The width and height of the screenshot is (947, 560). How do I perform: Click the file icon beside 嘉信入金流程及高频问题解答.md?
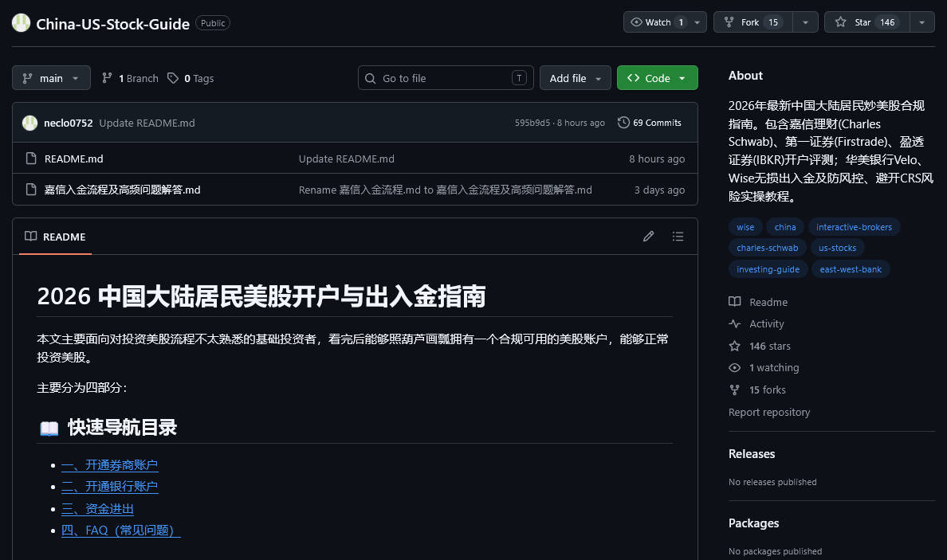point(31,190)
